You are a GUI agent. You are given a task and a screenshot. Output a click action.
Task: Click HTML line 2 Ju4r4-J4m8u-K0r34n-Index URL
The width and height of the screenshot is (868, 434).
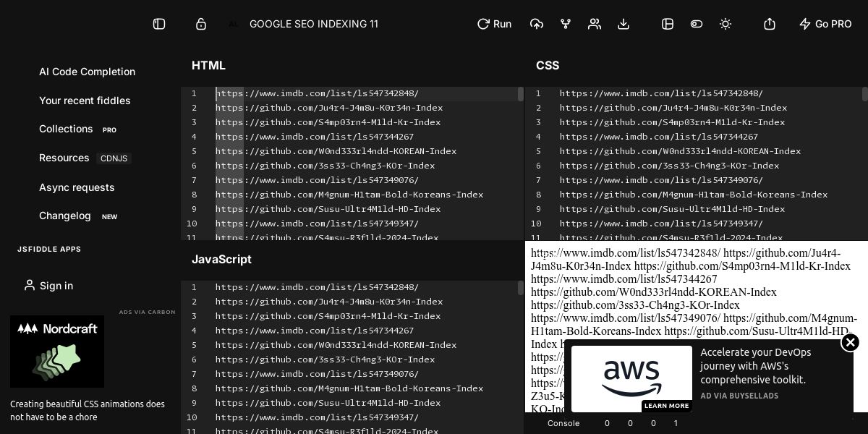(x=329, y=108)
